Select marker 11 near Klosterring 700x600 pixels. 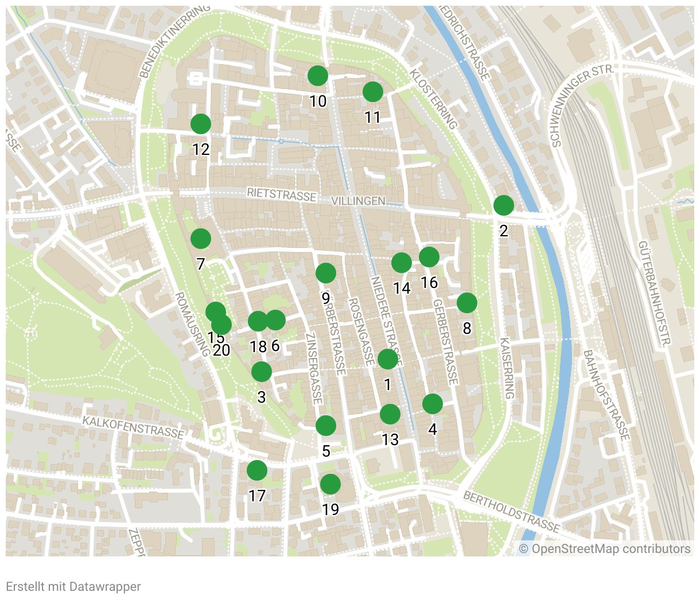tap(373, 91)
